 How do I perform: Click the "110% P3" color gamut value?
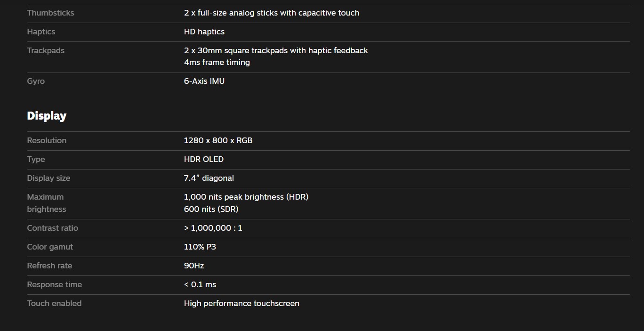pyautogui.click(x=200, y=247)
